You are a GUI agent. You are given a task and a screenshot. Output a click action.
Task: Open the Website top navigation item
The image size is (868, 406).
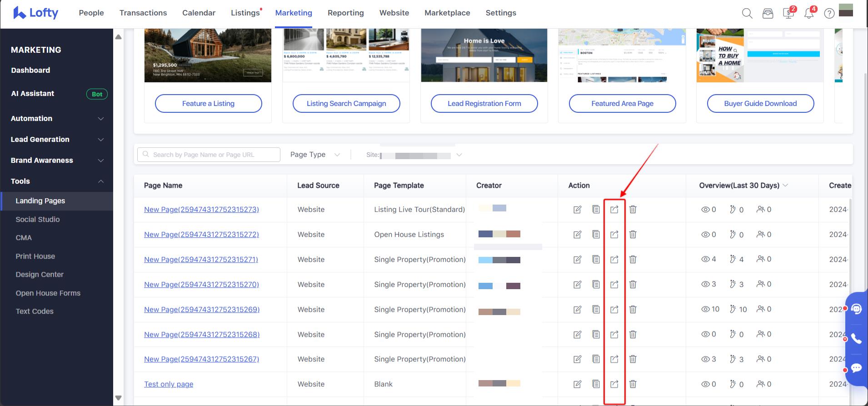coord(394,13)
